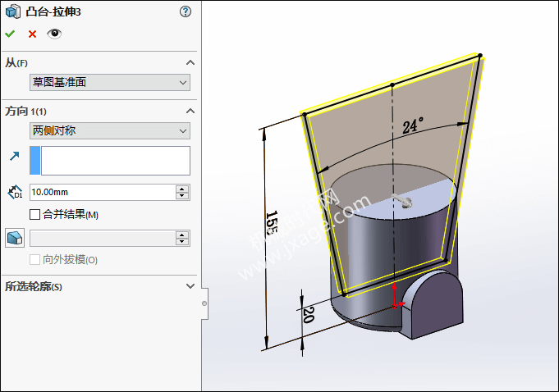Click the 24° angle dimension in the model
Viewport: 559px width, 392px height.
tap(413, 126)
